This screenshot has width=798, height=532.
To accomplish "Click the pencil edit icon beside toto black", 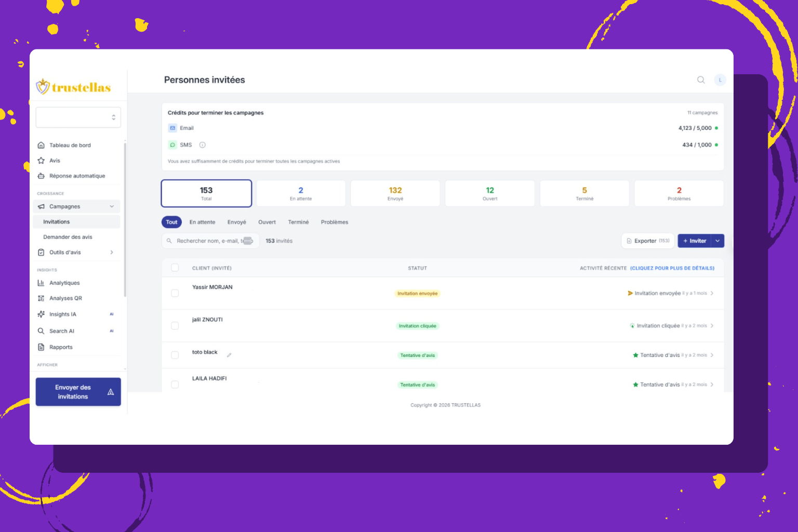I will point(229,355).
